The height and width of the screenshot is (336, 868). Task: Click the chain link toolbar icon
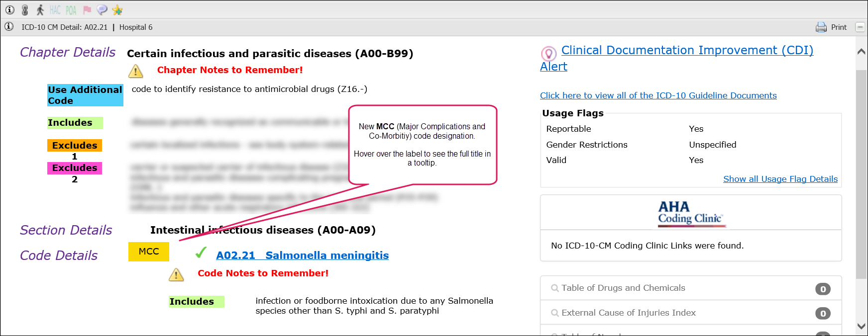(25, 10)
